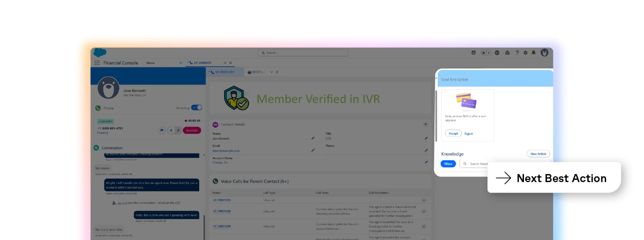The width and height of the screenshot is (644, 240).
Task: Accept the card upgrade SMS offer
Action: [453, 133]
